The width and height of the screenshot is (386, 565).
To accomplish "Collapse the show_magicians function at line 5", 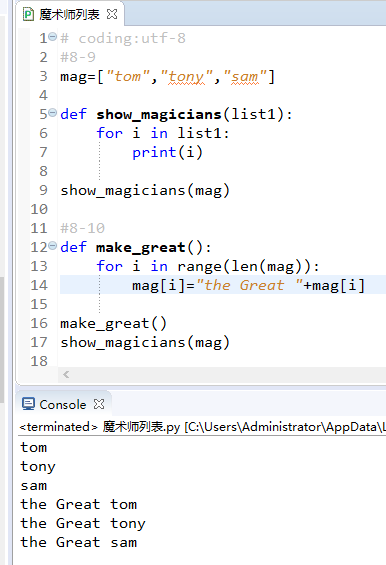I will point(53,113).
